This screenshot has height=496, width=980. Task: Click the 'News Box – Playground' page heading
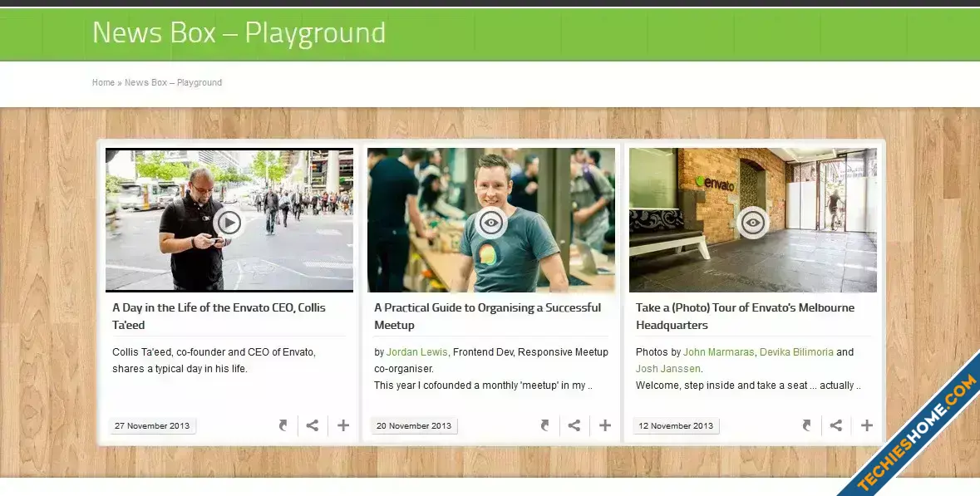(x=239, y=32)
